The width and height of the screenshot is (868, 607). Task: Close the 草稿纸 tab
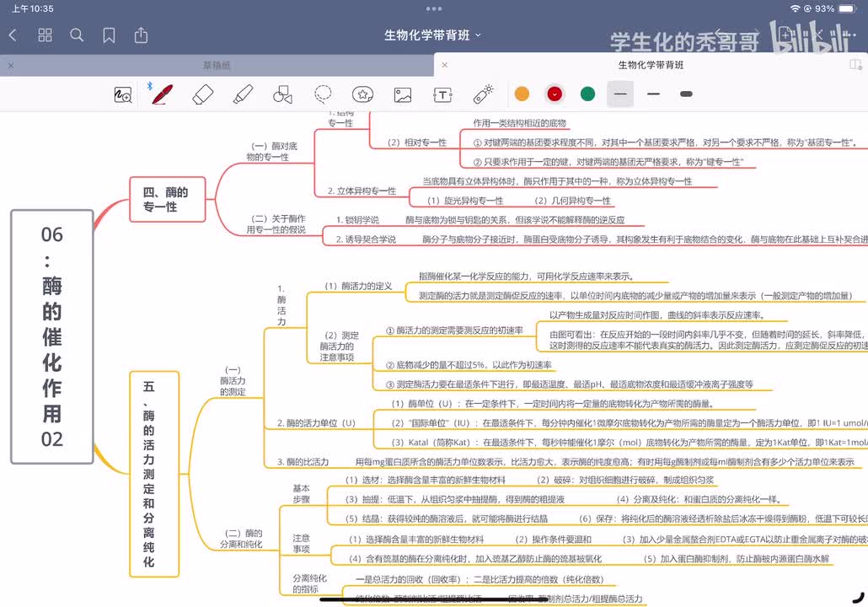pos(10,66)
